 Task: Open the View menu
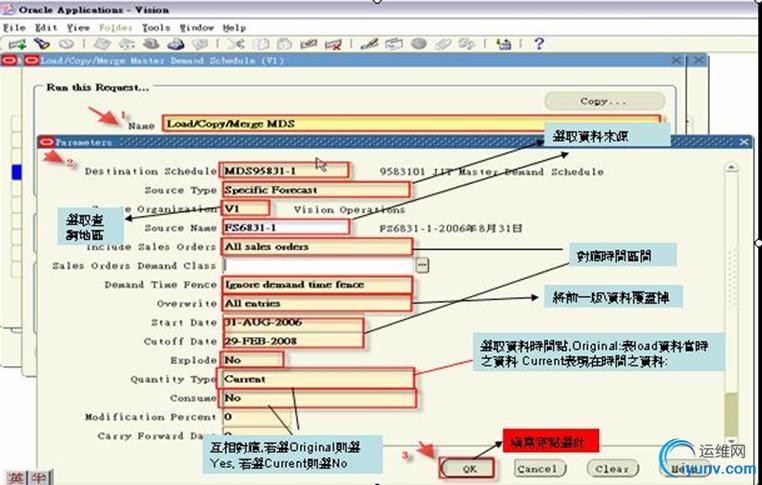[x=78, y=28]
